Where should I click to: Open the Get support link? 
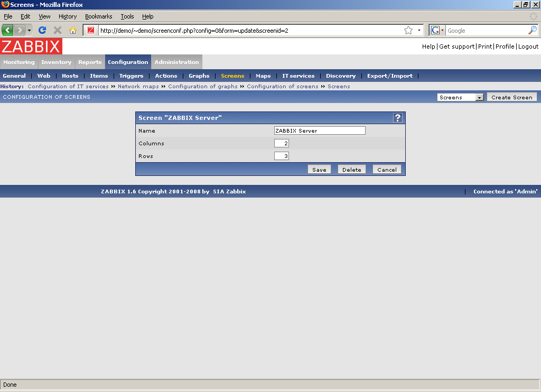click(x=457, y=46)
